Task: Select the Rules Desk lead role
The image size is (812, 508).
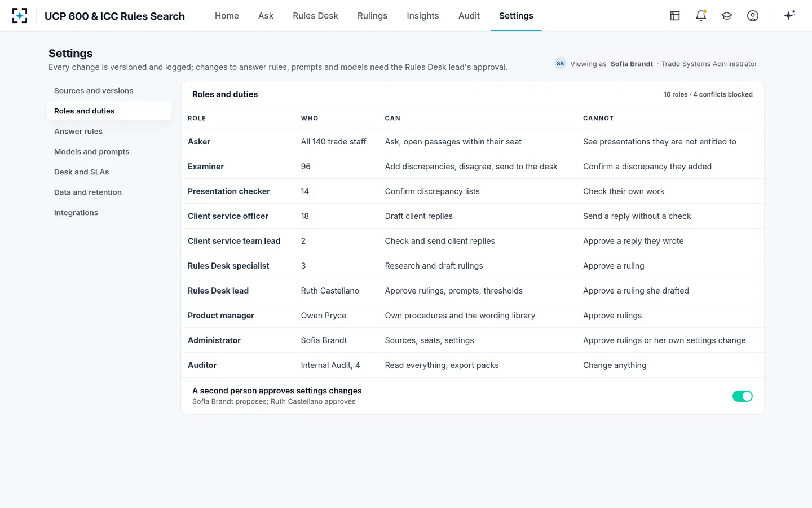Action: tap(218, 291)
